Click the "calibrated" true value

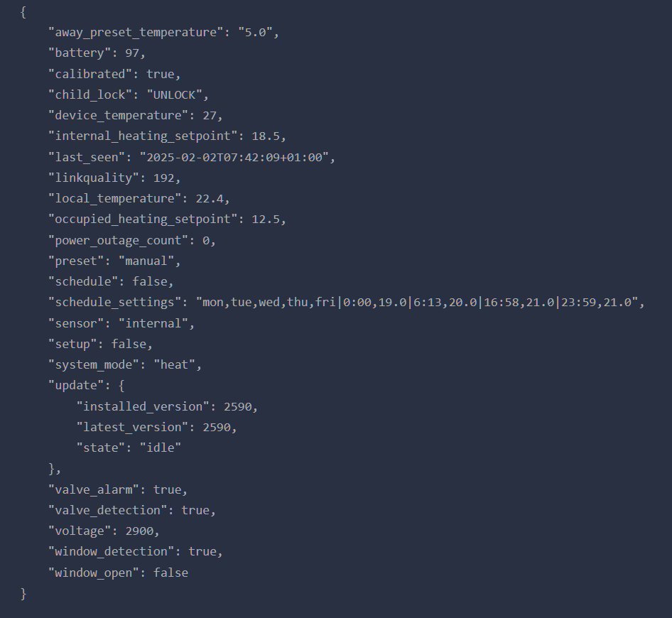161,74
